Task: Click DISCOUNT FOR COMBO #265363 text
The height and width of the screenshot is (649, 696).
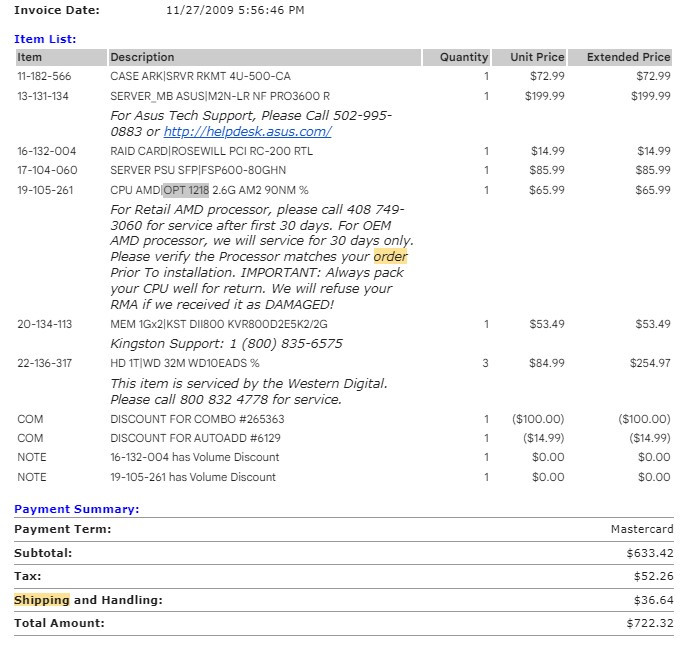Action: coord(197,419)
